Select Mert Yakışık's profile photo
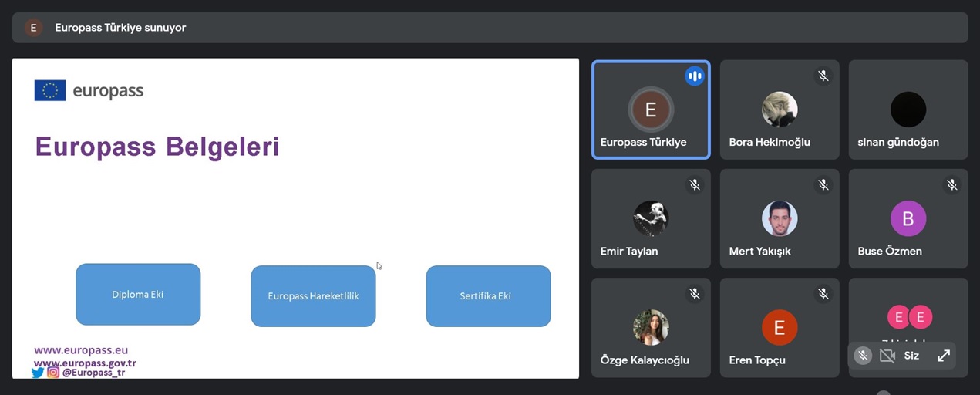The width and height of the screenshot is (980, 395). click(x=780, y=218)
